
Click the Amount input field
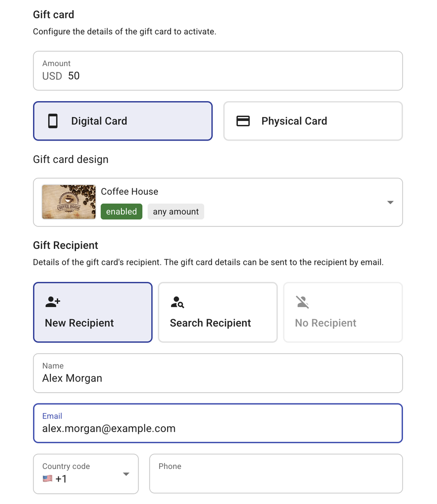[218, 70]
